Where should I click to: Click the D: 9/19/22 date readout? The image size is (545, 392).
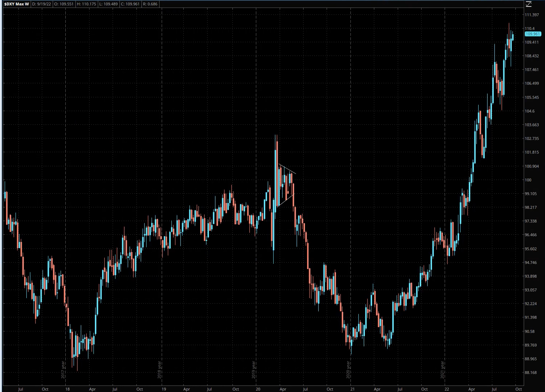(42, 4)
